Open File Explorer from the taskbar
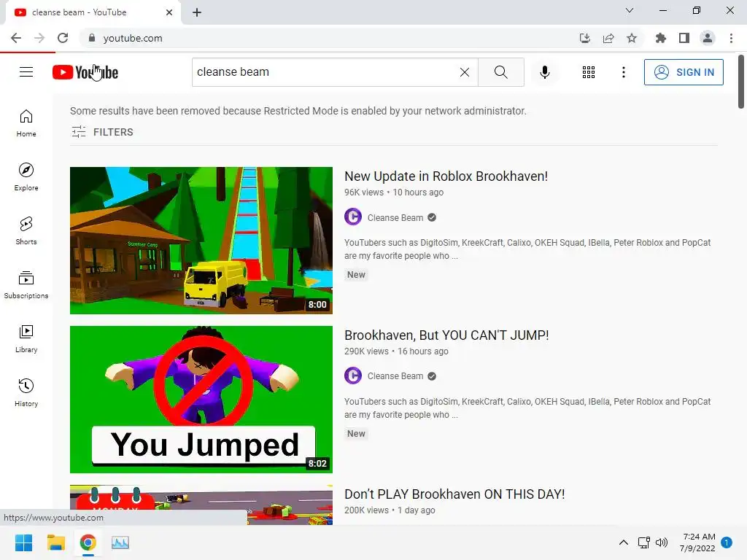Screen dimensions: 747x560 [55, 542]
